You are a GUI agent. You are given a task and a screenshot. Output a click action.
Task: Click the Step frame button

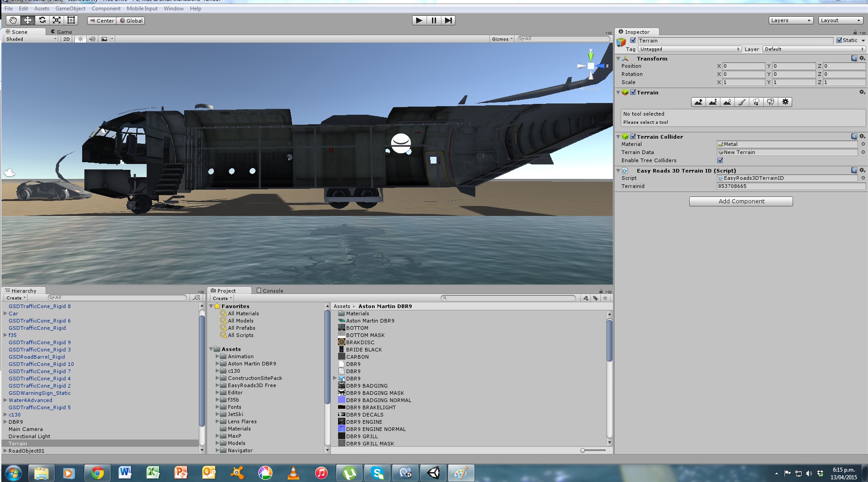click(x=448, y=20)
